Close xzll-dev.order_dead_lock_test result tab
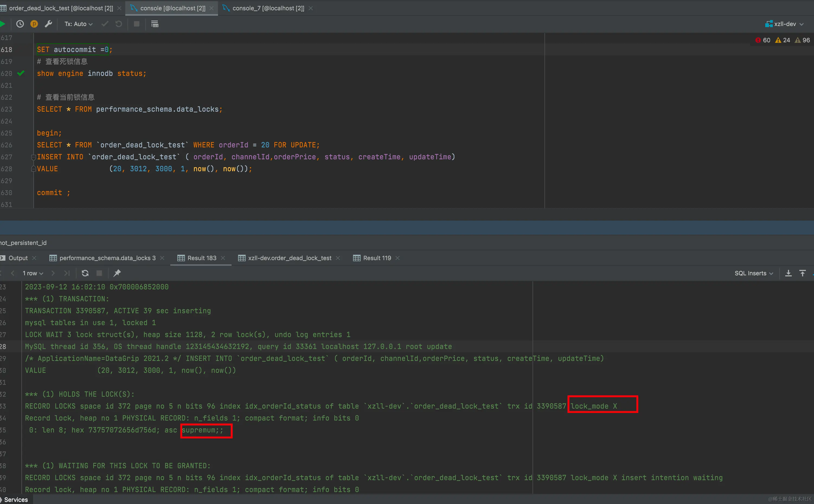This screenshot has height=504, width=814. (338, 258)
